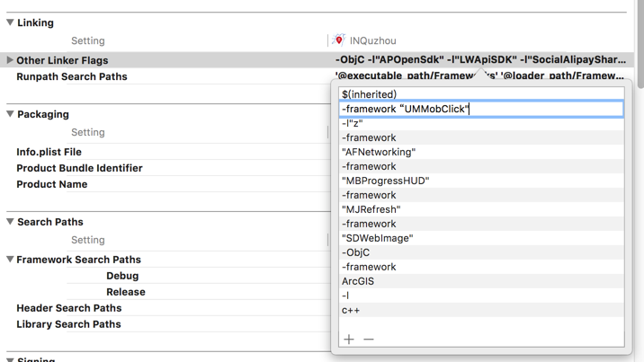Select the -ObjC flag in popup list
Viewport: 644px width, 362px height.
click(x=356, y=252)
